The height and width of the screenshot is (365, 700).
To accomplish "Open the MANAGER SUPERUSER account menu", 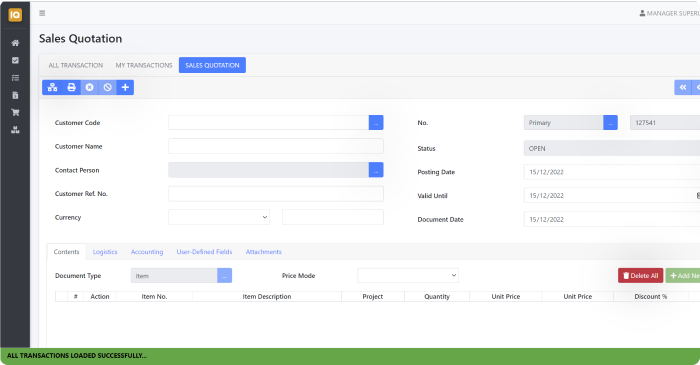I will tap(669, 13).
